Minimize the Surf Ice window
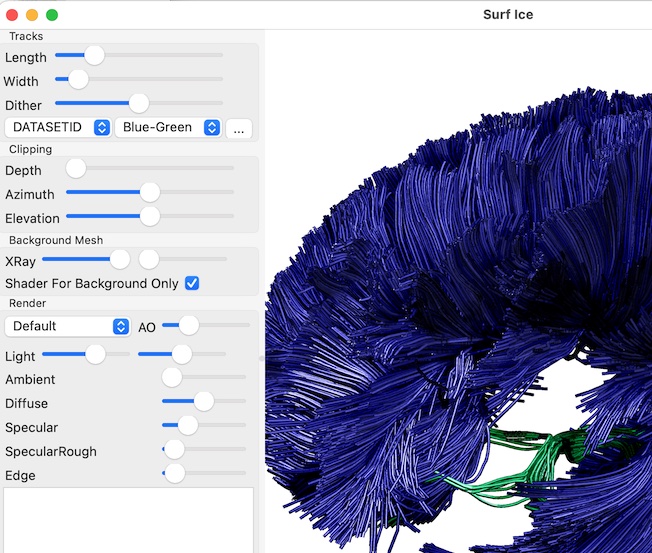 pos(32,15)
